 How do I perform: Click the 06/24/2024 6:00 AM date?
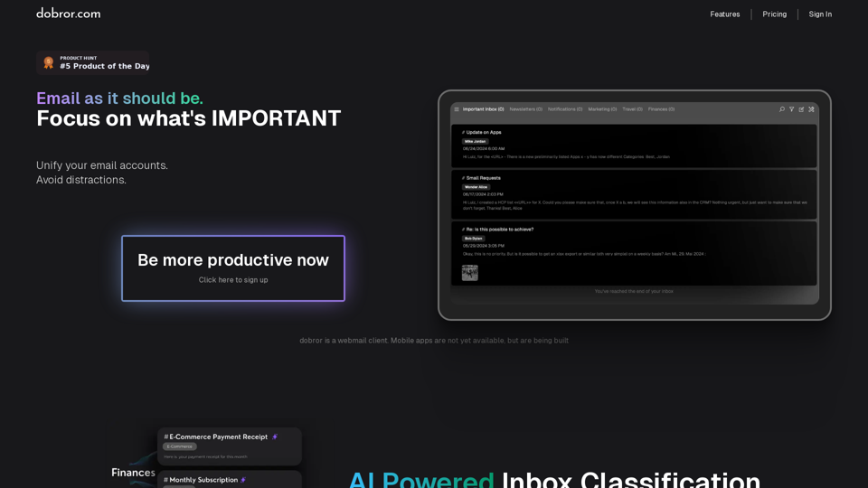tap(484, 149)
